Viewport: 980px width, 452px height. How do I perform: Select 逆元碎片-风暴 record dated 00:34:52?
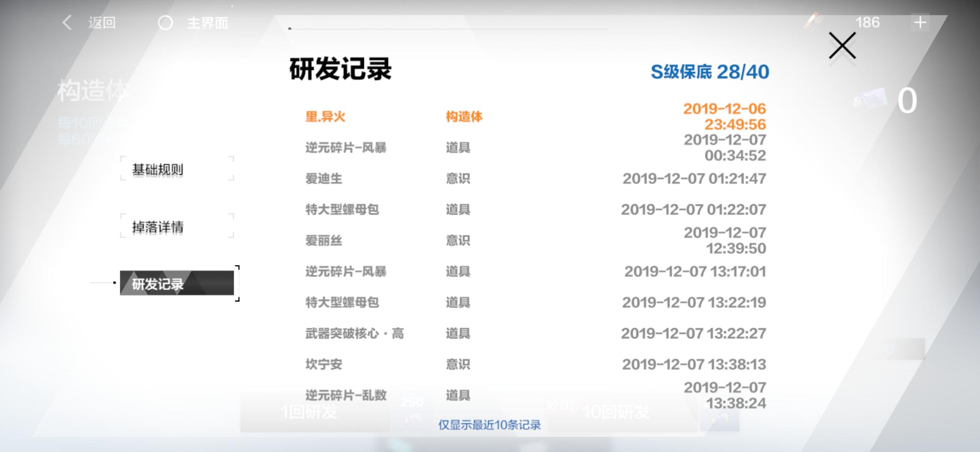pos(536,147)
